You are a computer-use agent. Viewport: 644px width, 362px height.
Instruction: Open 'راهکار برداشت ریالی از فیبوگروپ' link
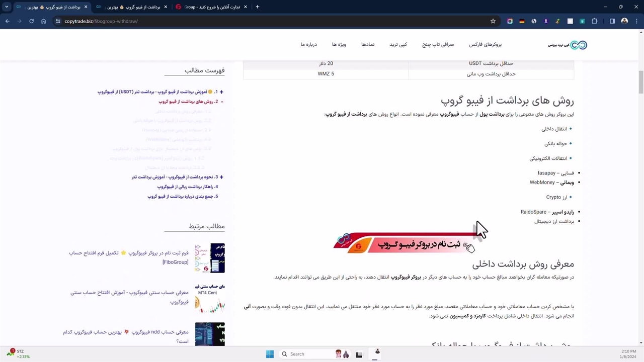coord(187,187)
